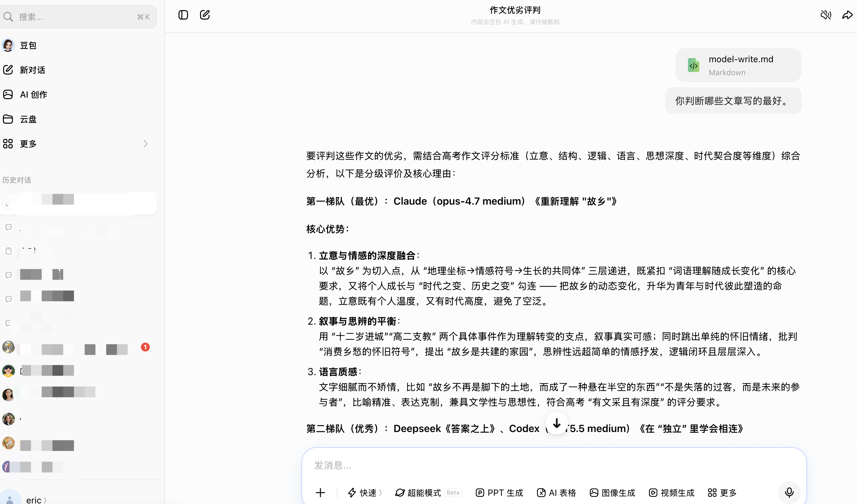Image resolution: width=857 pixels, height=504 pixels.
Task: Click the 第一梯队（最优） heading line
Action: point(462,201)
